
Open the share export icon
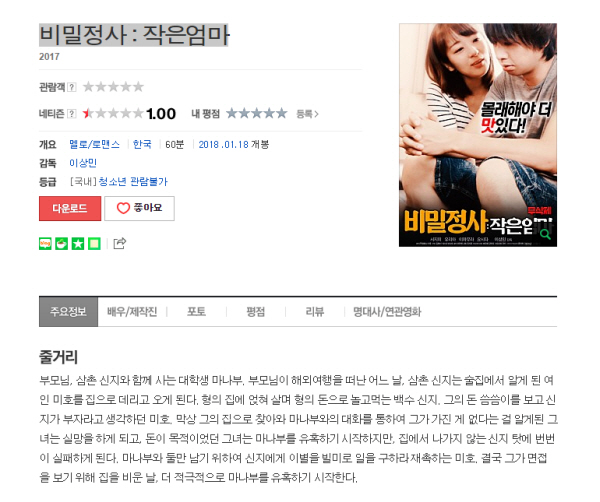pyautogui.click(x=120, y=243)
